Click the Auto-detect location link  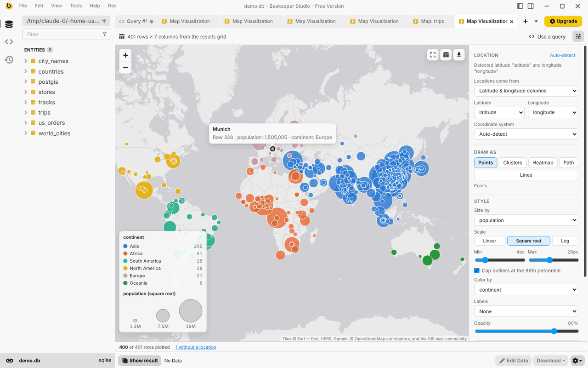point(563,55)
